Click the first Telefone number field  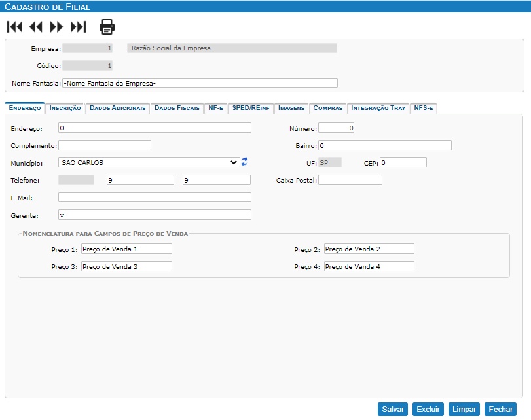point(140,180)
